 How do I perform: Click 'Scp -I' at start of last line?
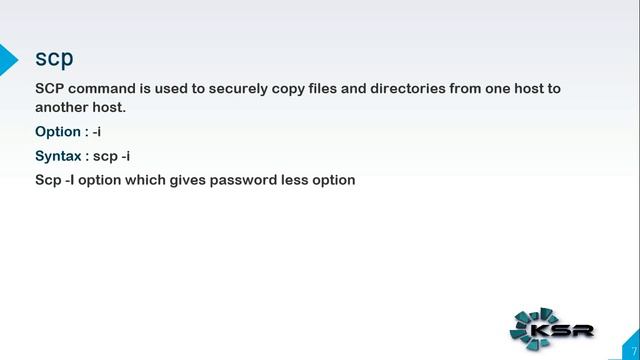55,180
